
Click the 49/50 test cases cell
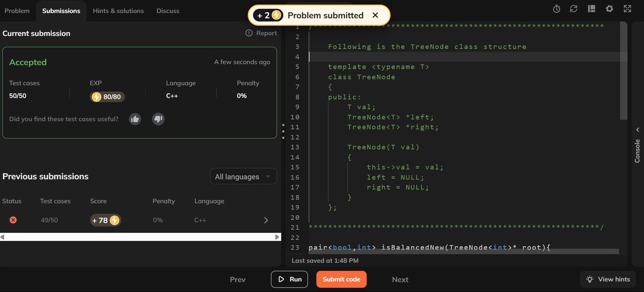click(49, 220)
